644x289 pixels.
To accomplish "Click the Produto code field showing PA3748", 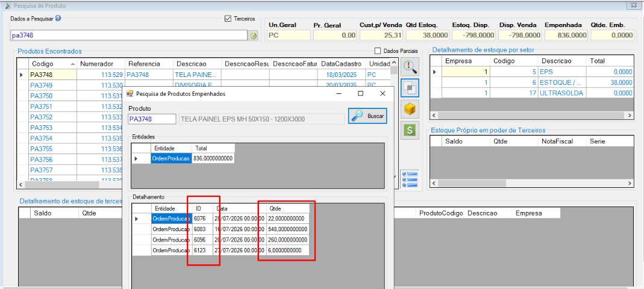I will pyautogui.click(x=152, y=119).
